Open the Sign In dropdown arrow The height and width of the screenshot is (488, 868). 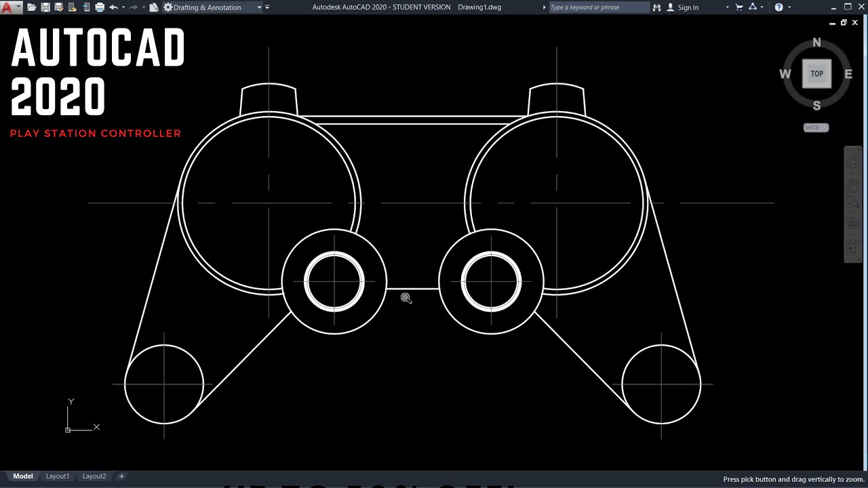(728, 7)
